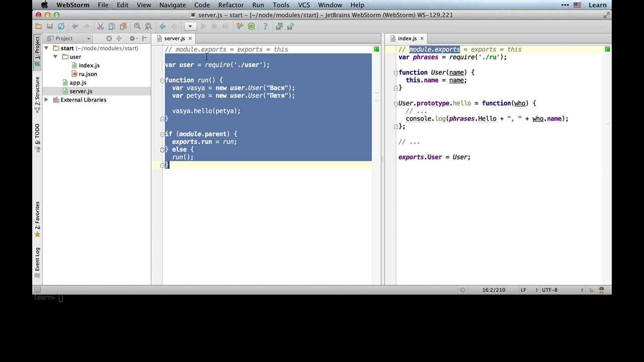Viewport: 644px width, 362px height.
Task: Open the UTF-8 encoding selector
Action: [562, 290]
